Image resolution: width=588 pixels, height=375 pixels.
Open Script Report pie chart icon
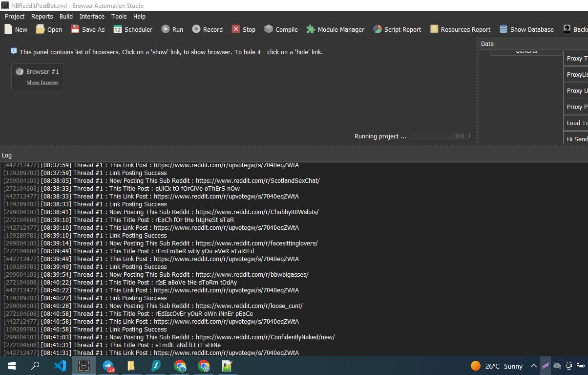[377, 29]
